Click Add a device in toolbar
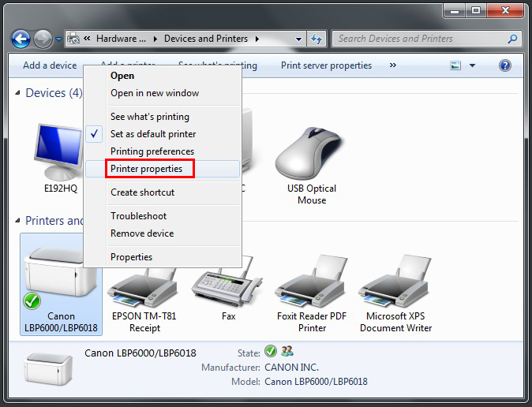The image size is (532, 407). point(50,65)
